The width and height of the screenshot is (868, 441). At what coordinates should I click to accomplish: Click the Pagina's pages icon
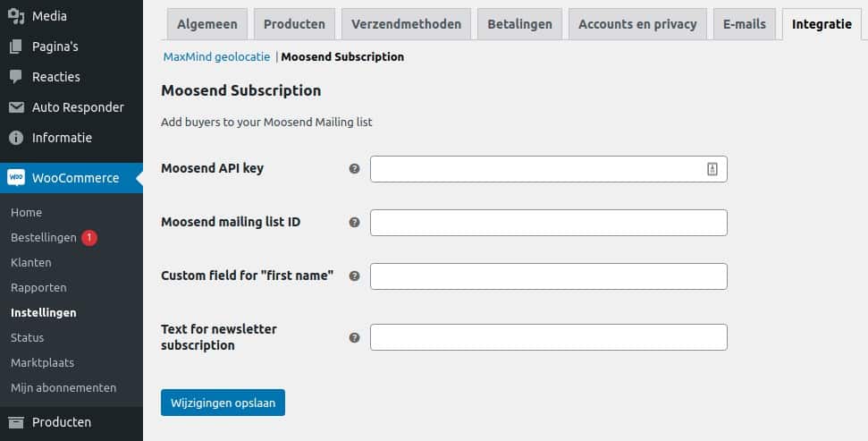(16, 47)
